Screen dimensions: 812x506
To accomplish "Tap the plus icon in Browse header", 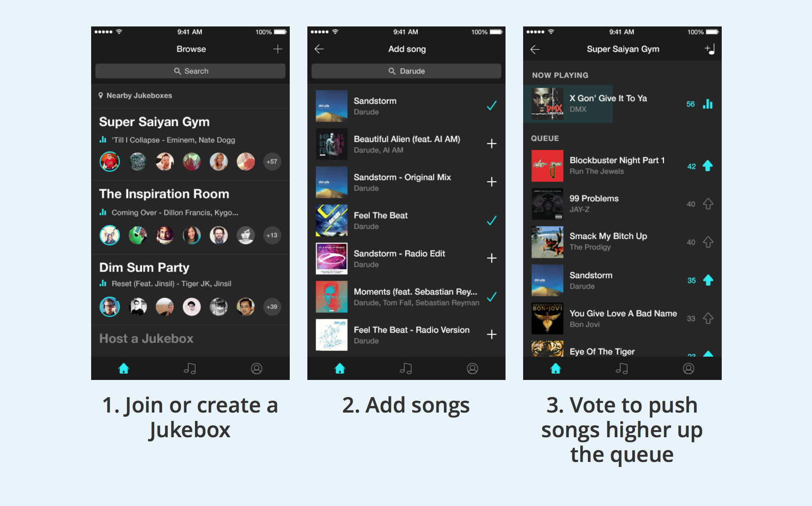I will click(x=277, y=49).
